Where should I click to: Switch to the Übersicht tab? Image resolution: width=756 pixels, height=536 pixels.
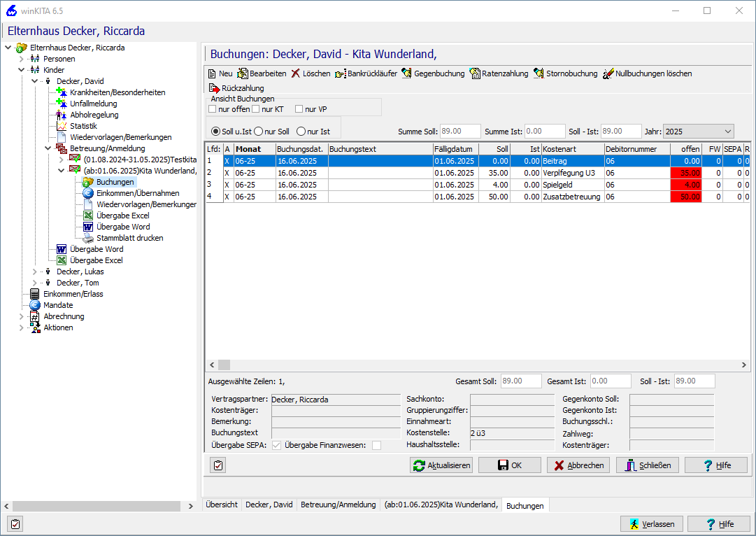tap(222, 505)
